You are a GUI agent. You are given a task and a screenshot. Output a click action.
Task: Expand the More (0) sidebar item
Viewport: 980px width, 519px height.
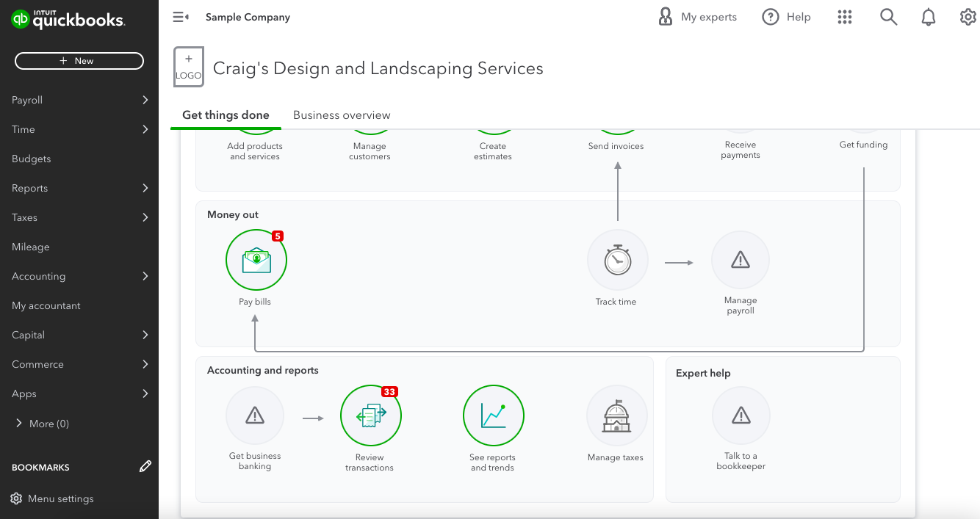(44, 424)
